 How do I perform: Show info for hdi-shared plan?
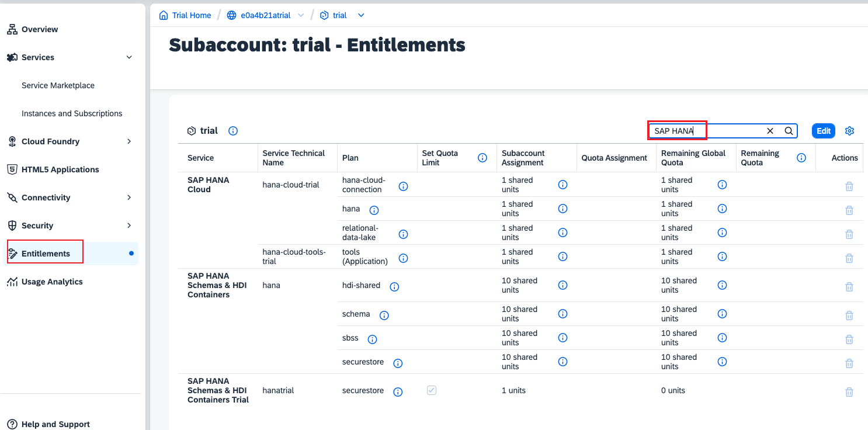[394, 286]
